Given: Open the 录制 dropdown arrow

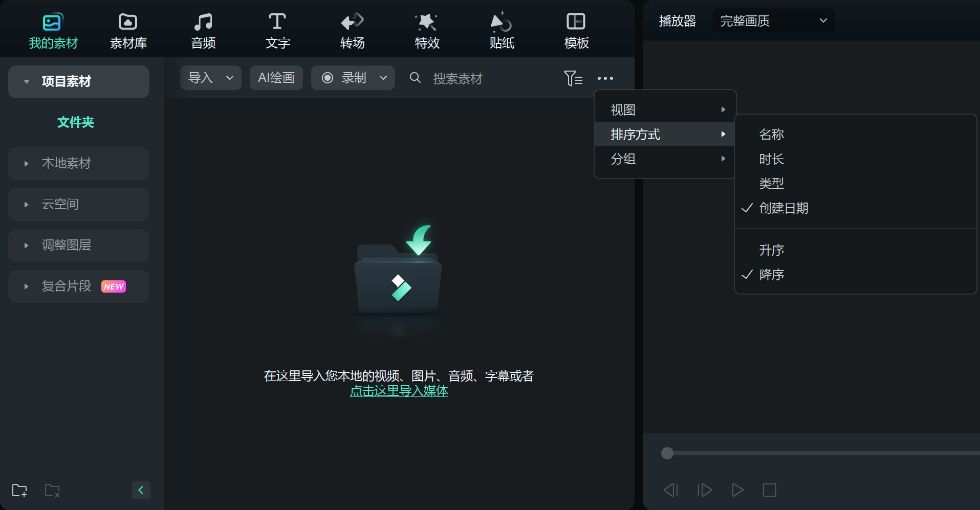Looking at the screenshot, I should [x=383, y=78].
